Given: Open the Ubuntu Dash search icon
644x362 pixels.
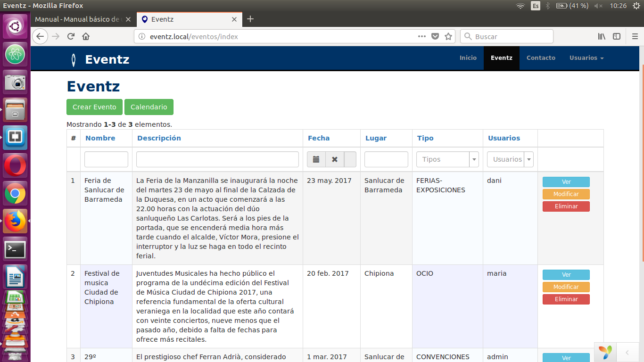Looking at the screenshot, I should click(x=16, y=26).
